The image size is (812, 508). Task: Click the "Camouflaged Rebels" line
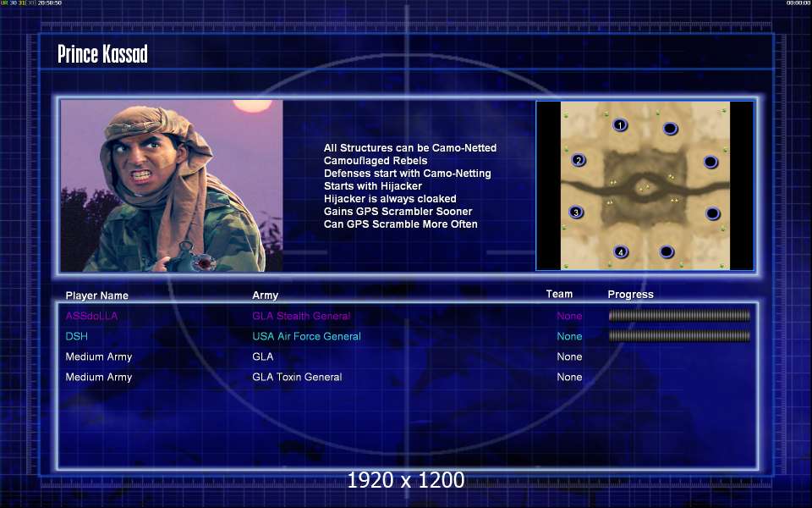click(x=376, y=161)
